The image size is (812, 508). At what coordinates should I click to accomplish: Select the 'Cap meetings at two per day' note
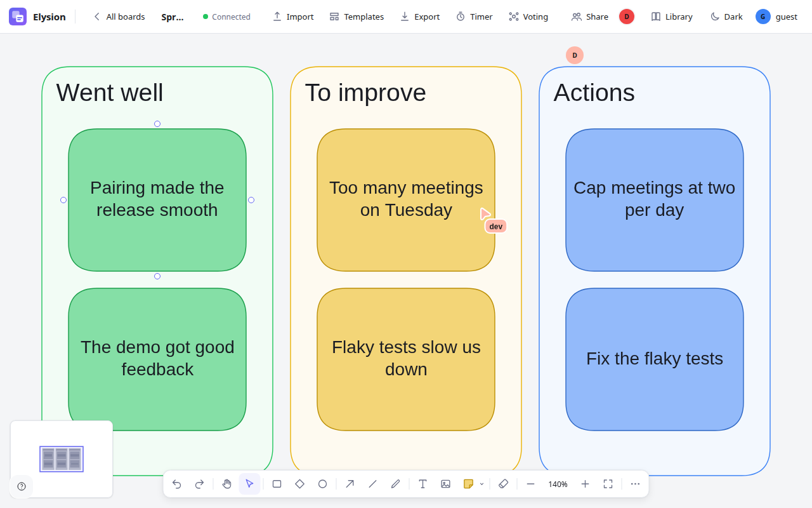[655, 200]
